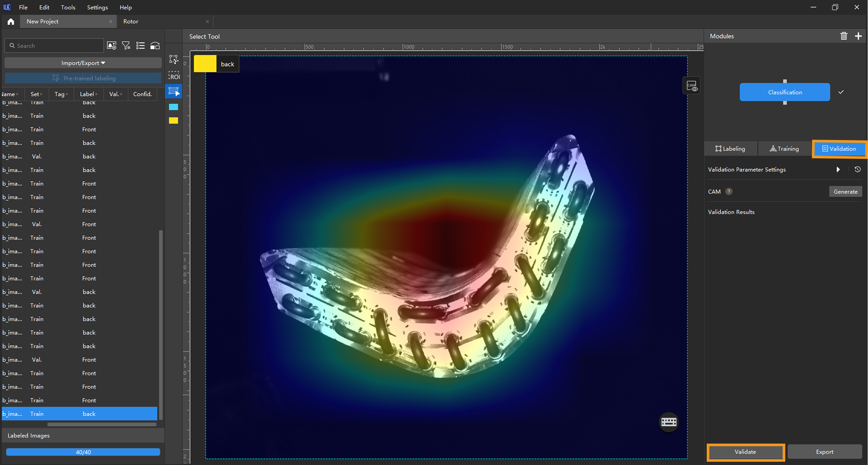
Task: Switch image list to list view
Action: [141, 46]
